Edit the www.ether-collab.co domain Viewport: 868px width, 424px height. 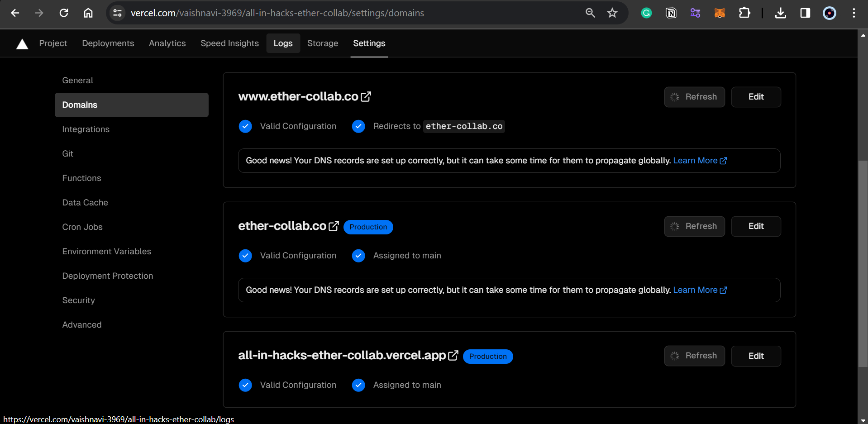click(x=756, y=97)
